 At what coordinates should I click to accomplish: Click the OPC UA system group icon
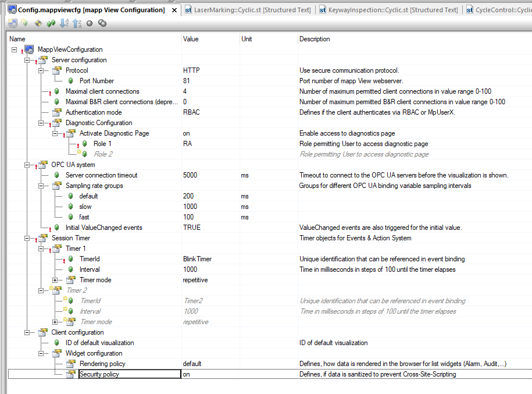click(x=43, y=165)
